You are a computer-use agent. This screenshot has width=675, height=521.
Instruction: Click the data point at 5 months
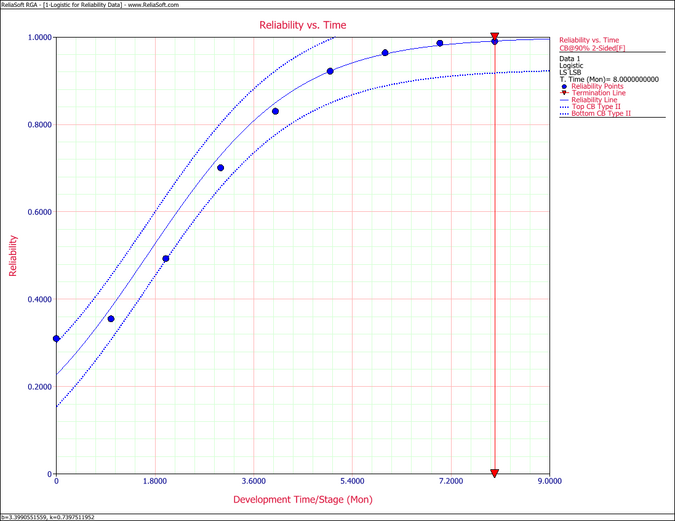330,71
